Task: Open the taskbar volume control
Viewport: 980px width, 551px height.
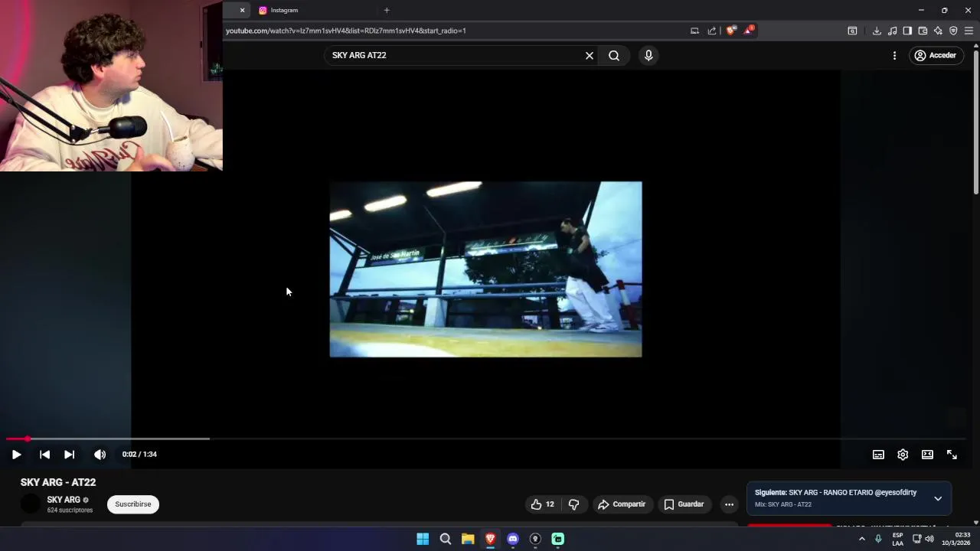Action: coord(929,539)
